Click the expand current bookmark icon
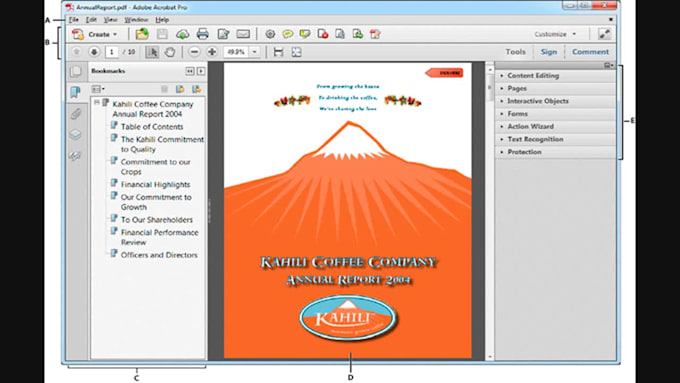This screenshot has width=680, height=383. coord(196,89)
